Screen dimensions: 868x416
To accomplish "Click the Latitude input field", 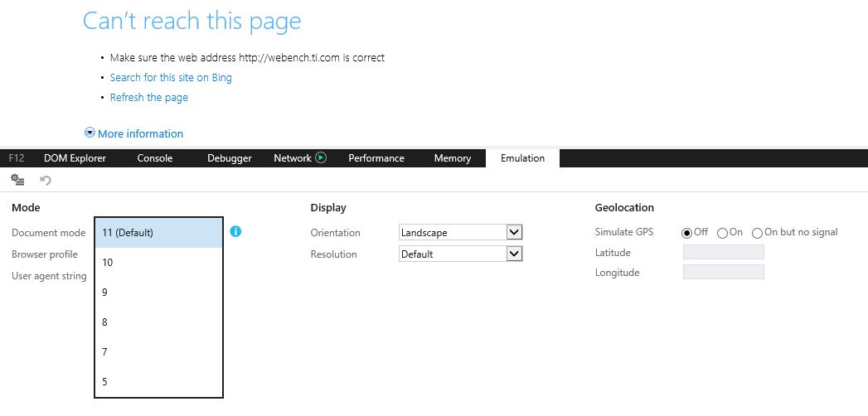I will click(x=723, y=253).
